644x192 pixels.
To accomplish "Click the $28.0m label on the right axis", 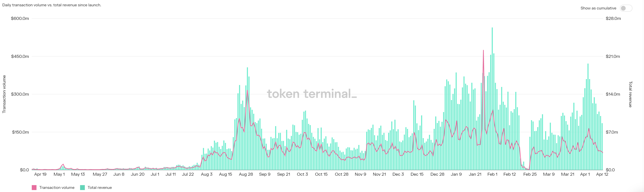I will coord(613,18).
